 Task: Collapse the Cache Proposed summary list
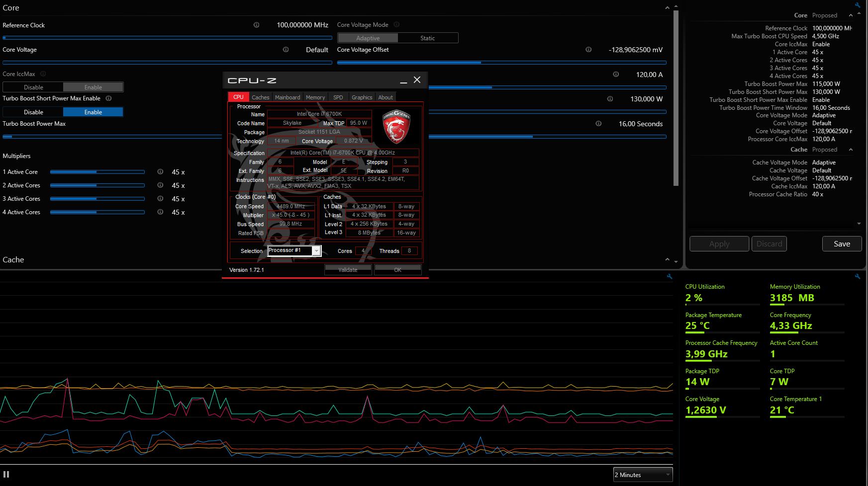click(851, 150)
